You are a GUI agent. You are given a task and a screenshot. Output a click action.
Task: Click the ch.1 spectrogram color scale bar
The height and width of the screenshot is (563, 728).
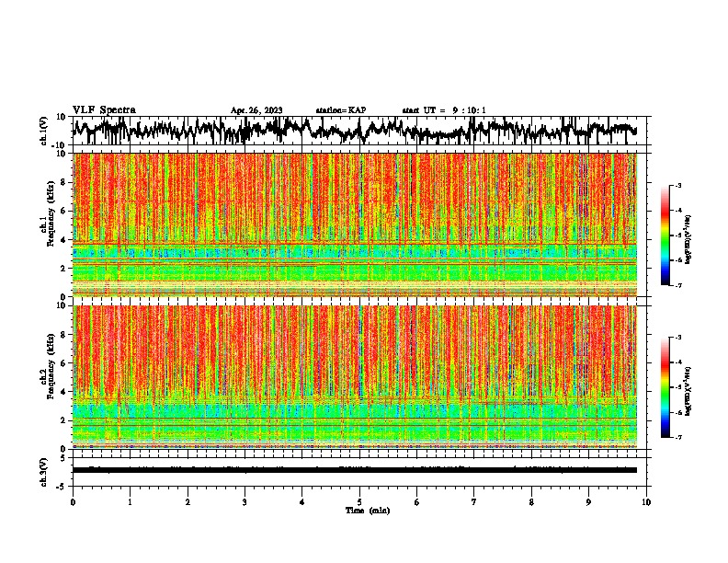(x=665, y=236)
